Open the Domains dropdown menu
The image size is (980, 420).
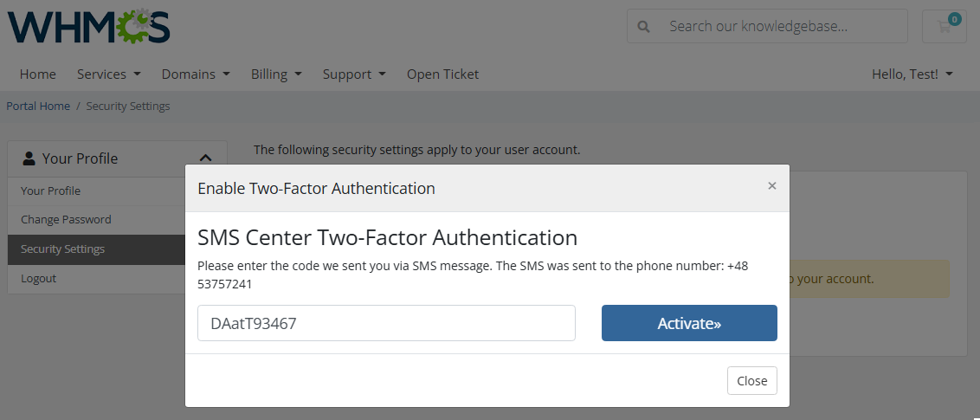pyautogui.click(x=196, y=74)
